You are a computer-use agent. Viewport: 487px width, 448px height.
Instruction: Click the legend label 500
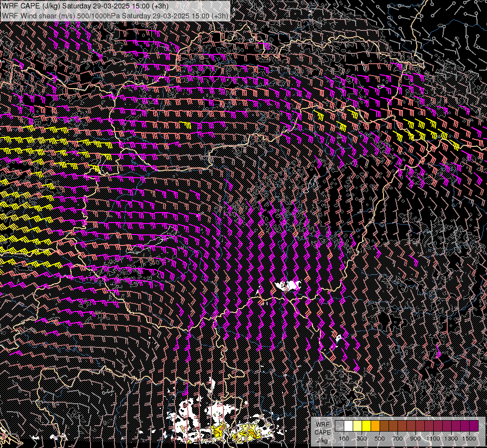[x=380, y=439]
